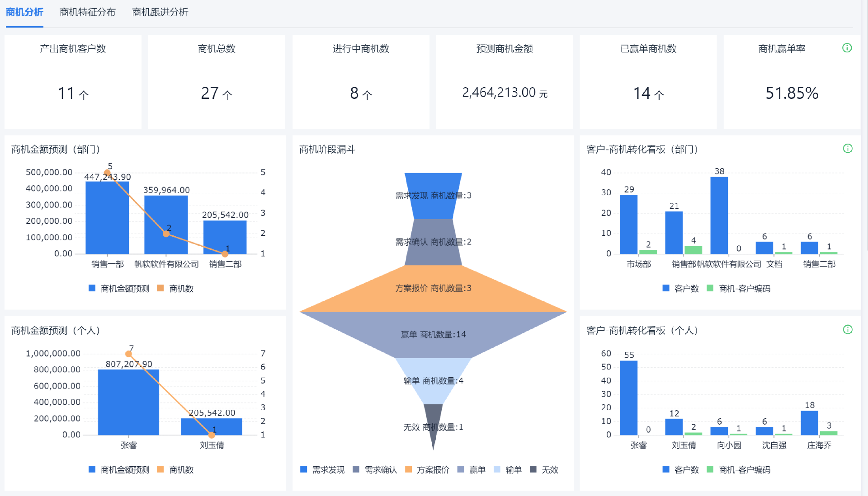Select the 商机分析 tab
The width and height of the screenshot is (868, 496).
pyautogui.click(x=24, y=12)
